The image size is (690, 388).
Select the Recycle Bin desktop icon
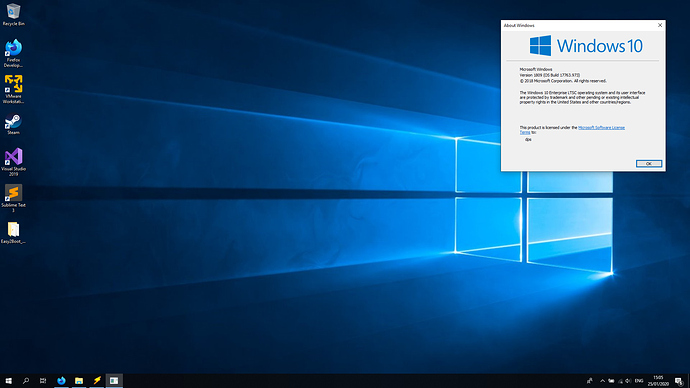pyautogui.click(x=13, y=15)
